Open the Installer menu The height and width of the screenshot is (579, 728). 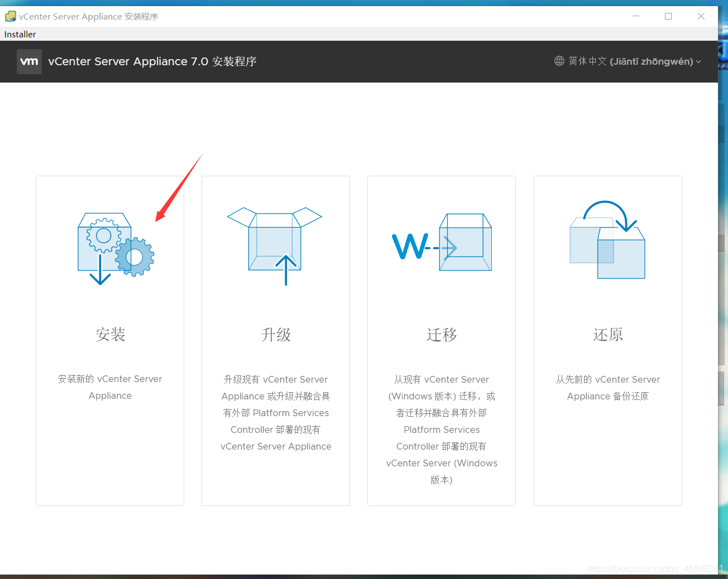(x=20, y=34)
